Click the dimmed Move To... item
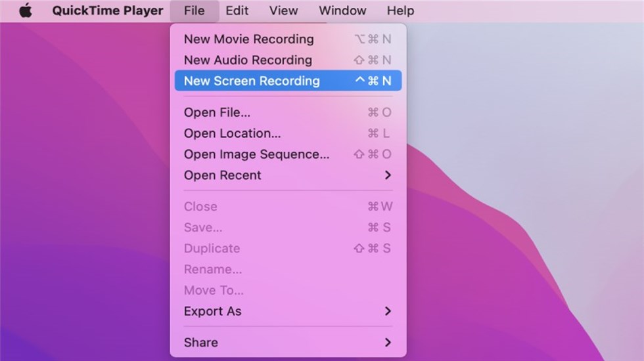644x361 pixels. (288, 290)
